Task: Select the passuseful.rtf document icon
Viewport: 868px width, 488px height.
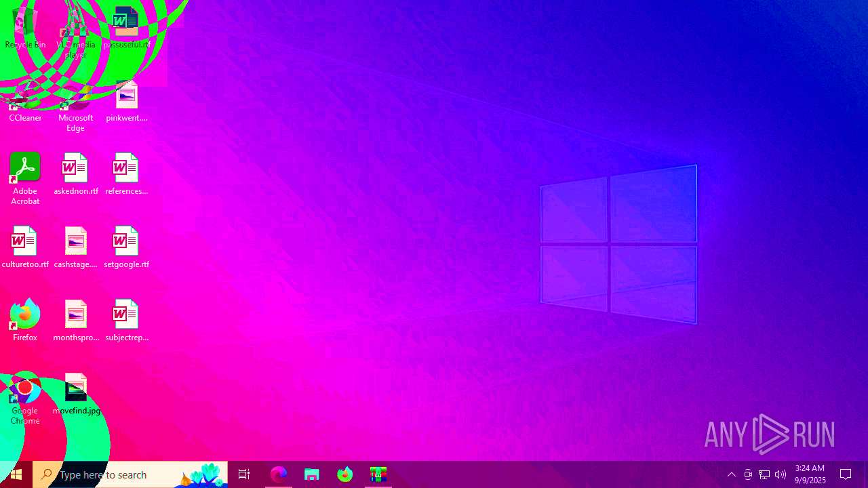Action: point(126,27)
